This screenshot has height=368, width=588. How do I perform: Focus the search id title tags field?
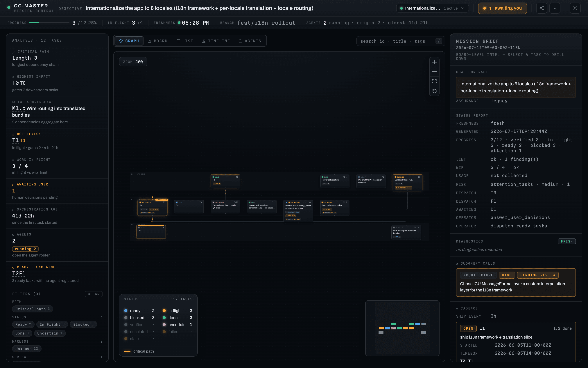coord(401,41)
